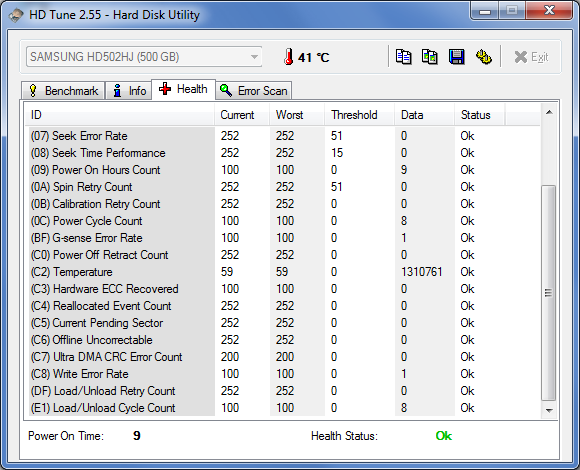580x470 pixels.
Task: Click the copy text to clipboard icon
Action: point(403,57)
